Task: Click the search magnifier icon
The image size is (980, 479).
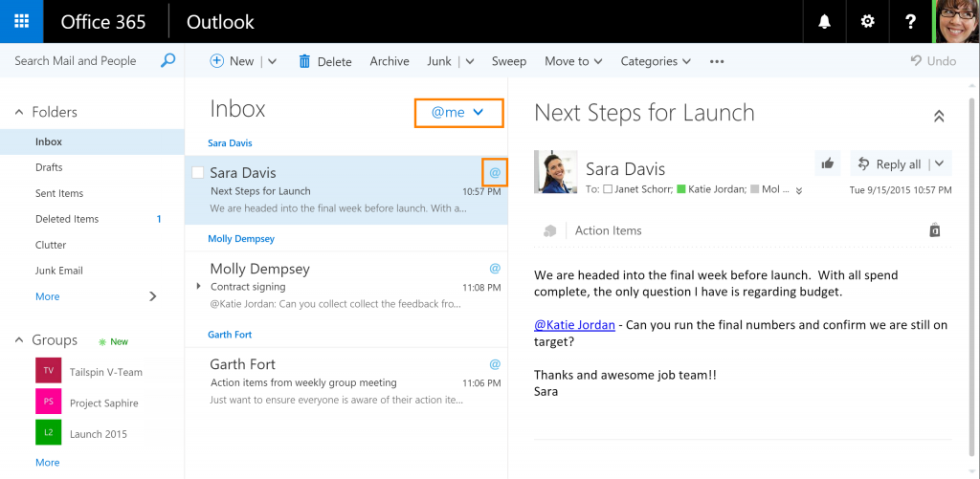Action: pos(167,61)
